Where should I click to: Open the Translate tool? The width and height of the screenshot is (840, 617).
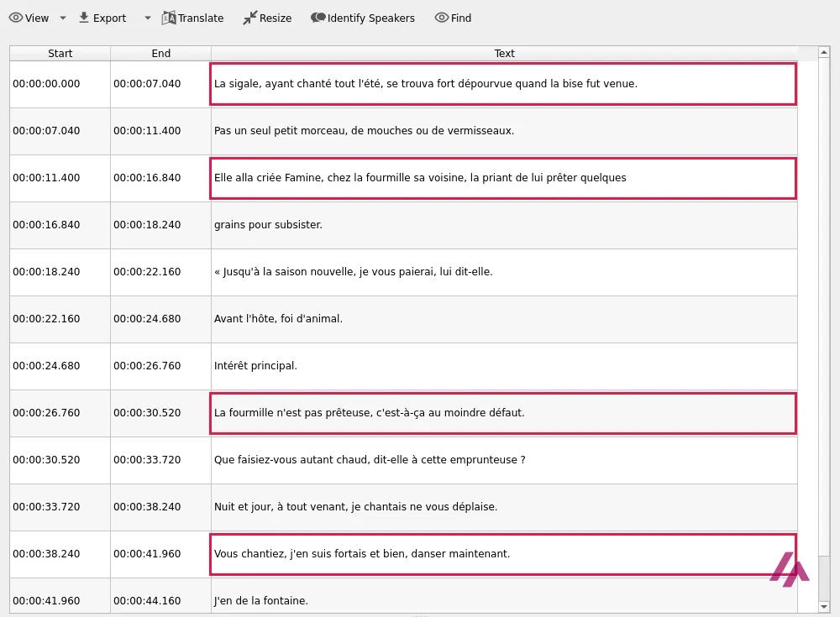[x=193, y=18]
